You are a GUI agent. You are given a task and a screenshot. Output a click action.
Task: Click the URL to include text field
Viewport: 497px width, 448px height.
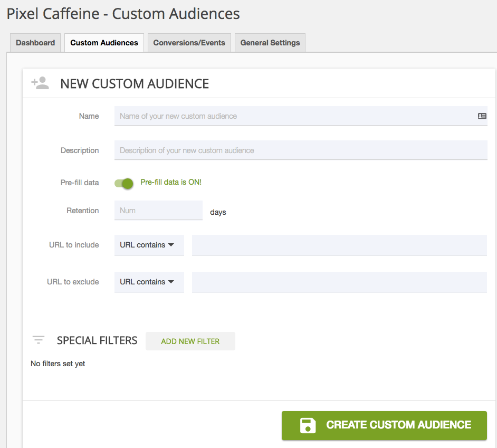tap(339, 245)
